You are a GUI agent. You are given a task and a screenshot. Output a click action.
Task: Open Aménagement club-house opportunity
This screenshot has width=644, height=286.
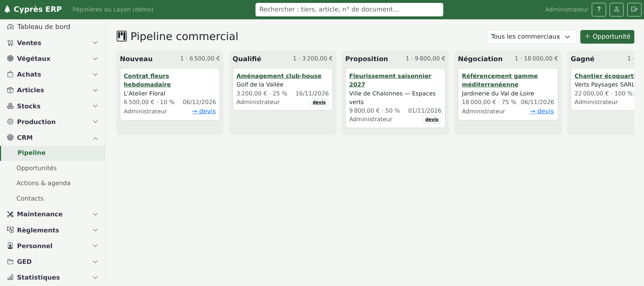279,76
